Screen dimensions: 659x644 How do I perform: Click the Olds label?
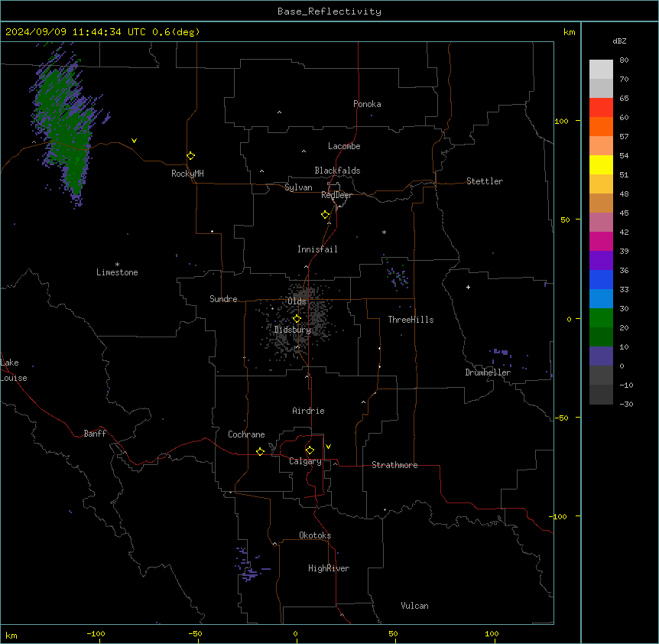tap(297, 301)
